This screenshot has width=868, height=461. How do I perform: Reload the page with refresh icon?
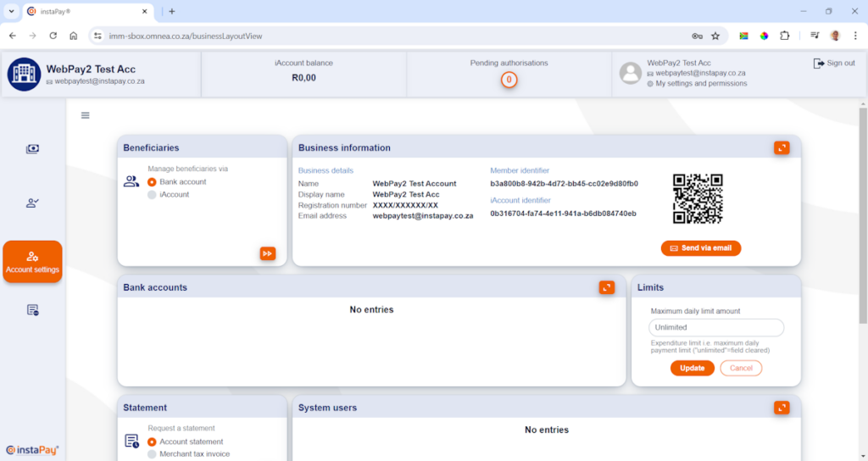click(x=53, y=36)
